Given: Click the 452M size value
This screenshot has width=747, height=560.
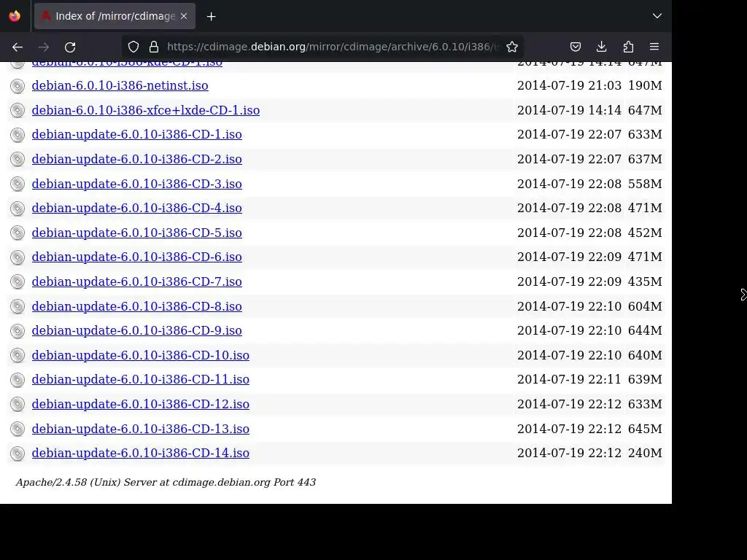Looking at the screenshot, I should 645,233.
